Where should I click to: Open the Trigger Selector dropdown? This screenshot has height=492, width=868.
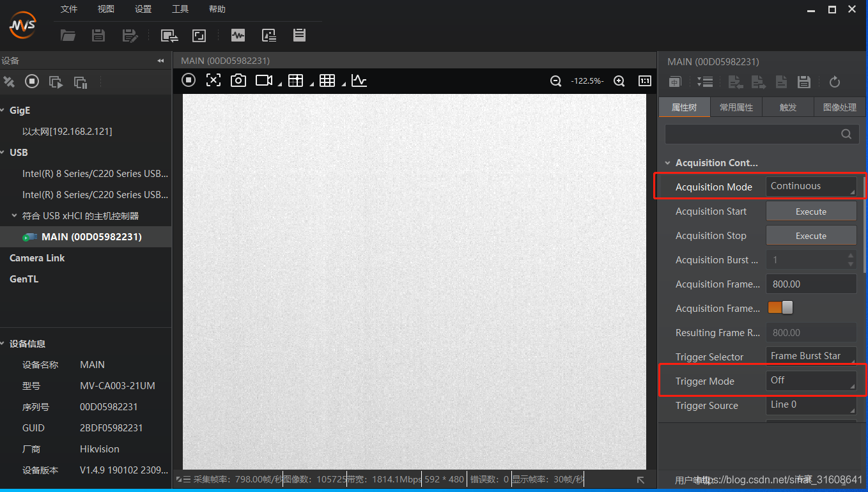point(811,356)
